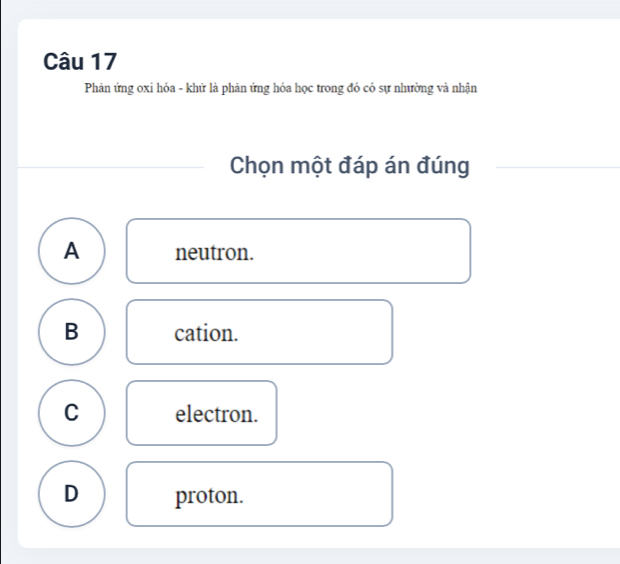
Task: Click the "Chọn một đáp án đúng" instruction
Action: point(349,165)
